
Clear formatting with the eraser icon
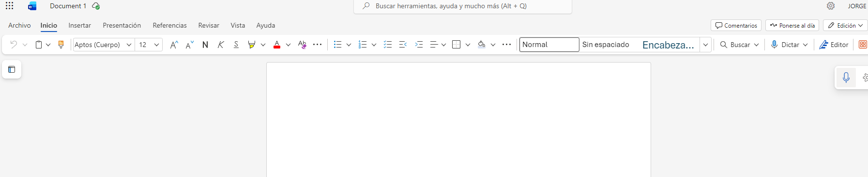point(302,45)
